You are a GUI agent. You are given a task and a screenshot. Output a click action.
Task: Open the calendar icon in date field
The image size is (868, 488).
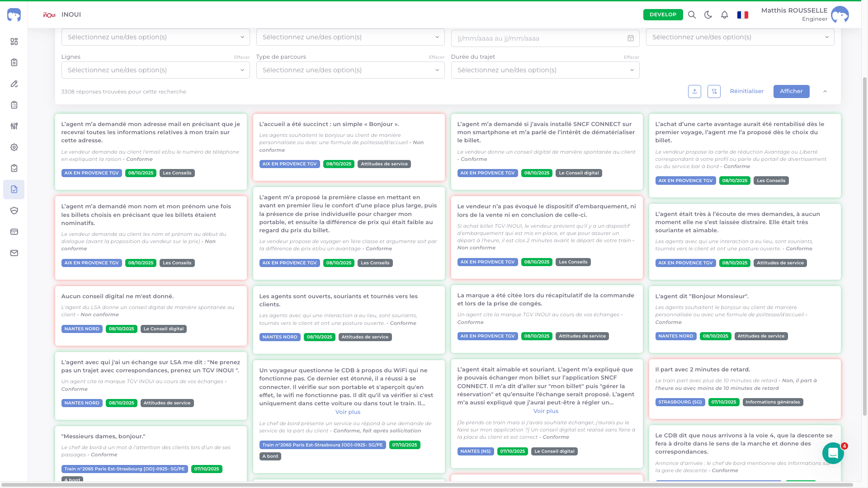pyautogui.click(x=631, y=38)
